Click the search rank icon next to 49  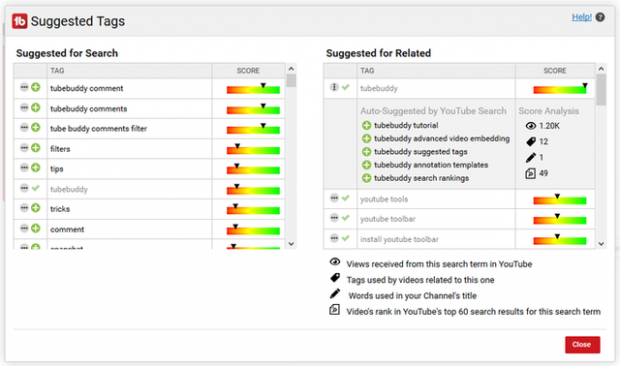(x=530, y=173)
